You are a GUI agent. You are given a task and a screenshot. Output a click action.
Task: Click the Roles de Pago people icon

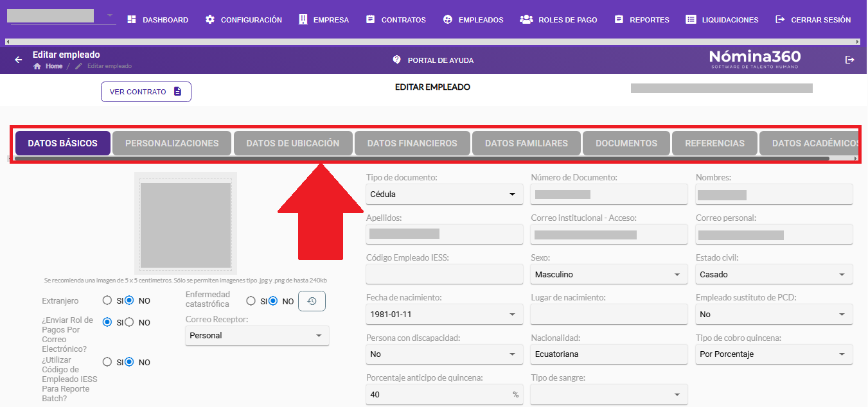(526, 20)
